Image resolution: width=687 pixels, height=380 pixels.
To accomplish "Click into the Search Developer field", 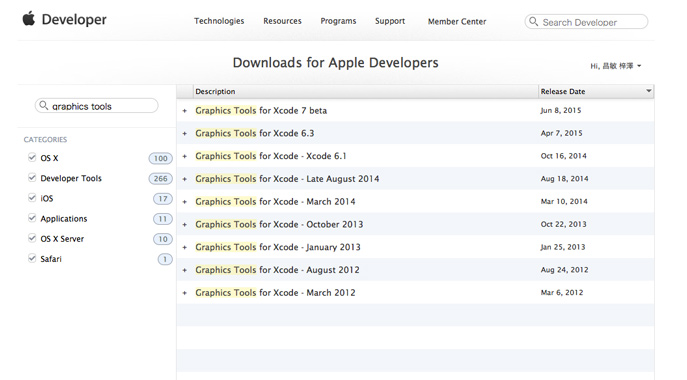I will coord(586,21).
